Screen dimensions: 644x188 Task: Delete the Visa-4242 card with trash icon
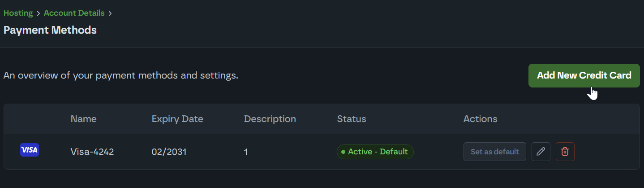point(565,152)
